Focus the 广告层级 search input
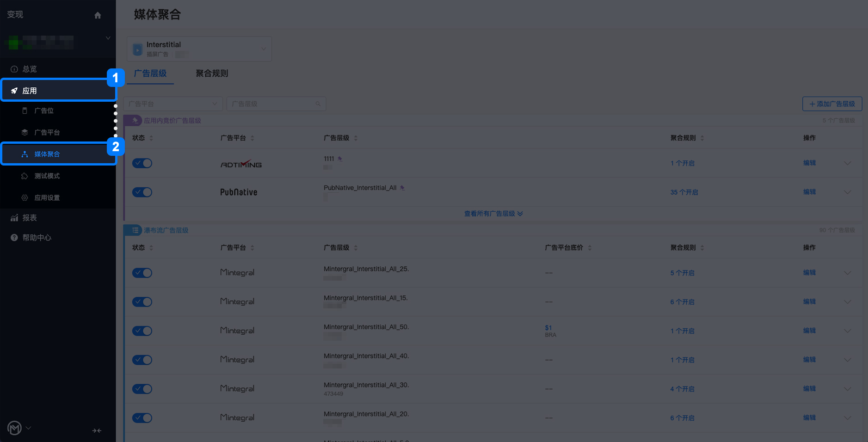This screenshot has width=868, height=442. click(x=276, y=104)
